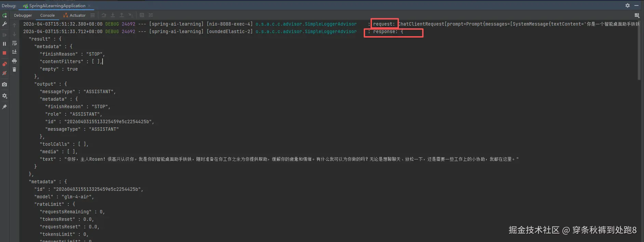The image size is (644, 242).
Task: Take a thread dump with the camera icon
Action: (4, 84)
